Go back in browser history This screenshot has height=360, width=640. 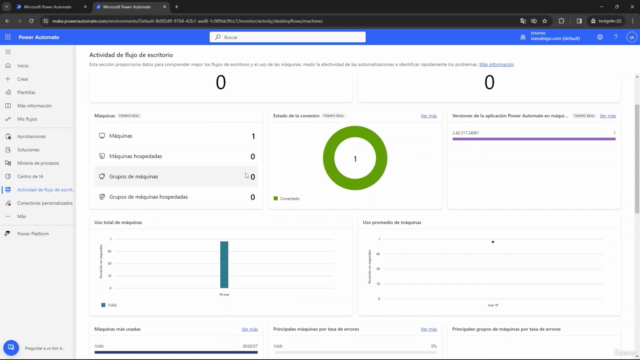tap(7, 21)
